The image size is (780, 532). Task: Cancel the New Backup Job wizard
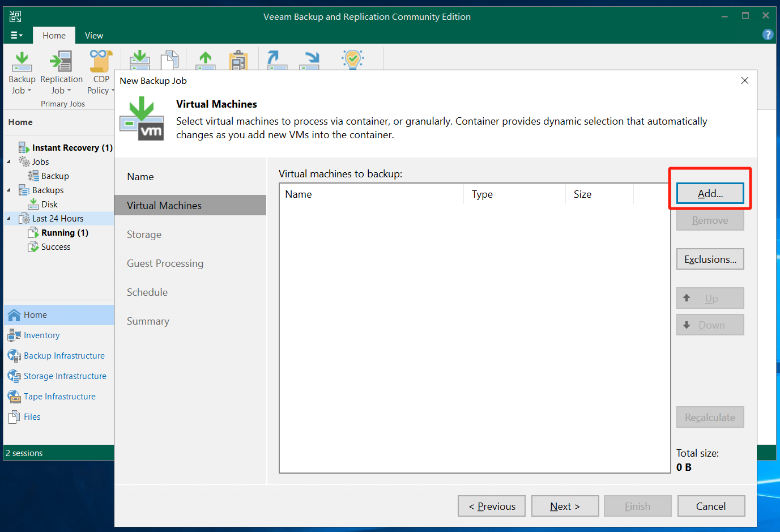(x=711, y=506)
